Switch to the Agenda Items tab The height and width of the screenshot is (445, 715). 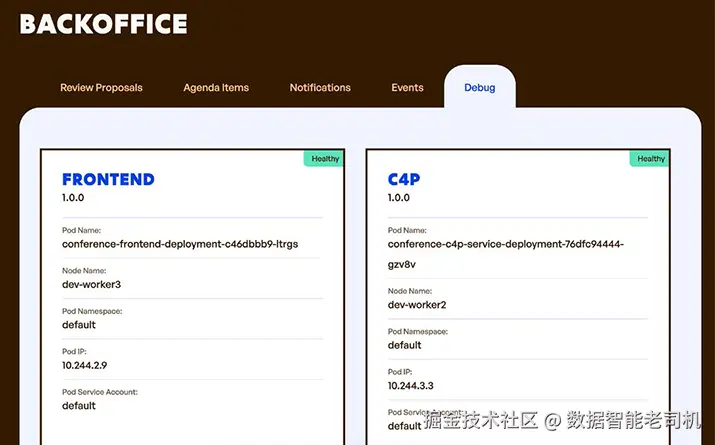[216, 88]
